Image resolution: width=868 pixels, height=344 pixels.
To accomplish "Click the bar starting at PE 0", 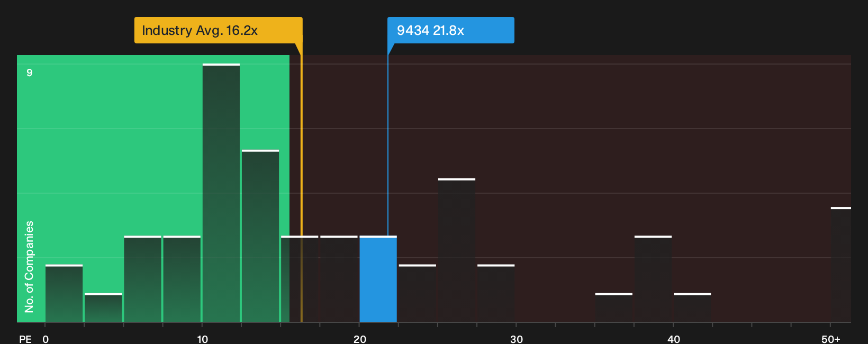I will point(64,293).
